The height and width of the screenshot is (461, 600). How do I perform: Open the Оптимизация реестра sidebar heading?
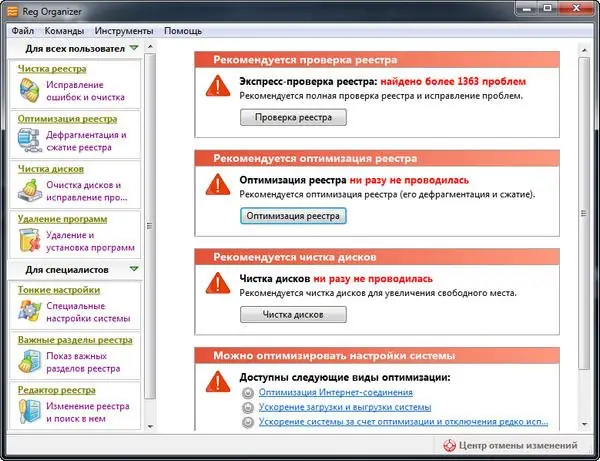tap(67, 119)
